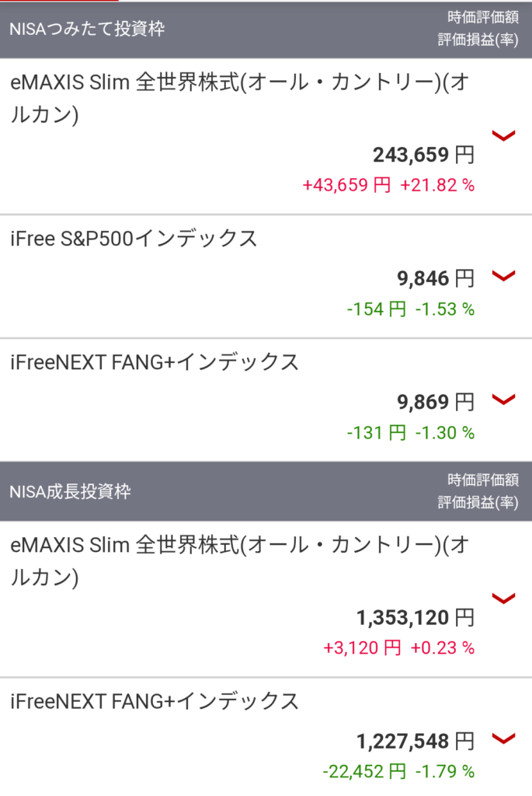Expand the iFree S&P500インデックス row chevron

[504, 275]
